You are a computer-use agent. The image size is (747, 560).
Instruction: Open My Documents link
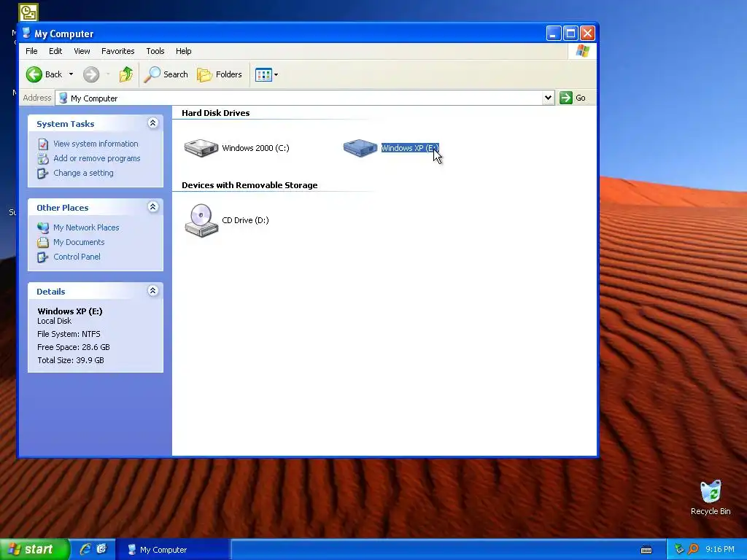click(79, 242)
